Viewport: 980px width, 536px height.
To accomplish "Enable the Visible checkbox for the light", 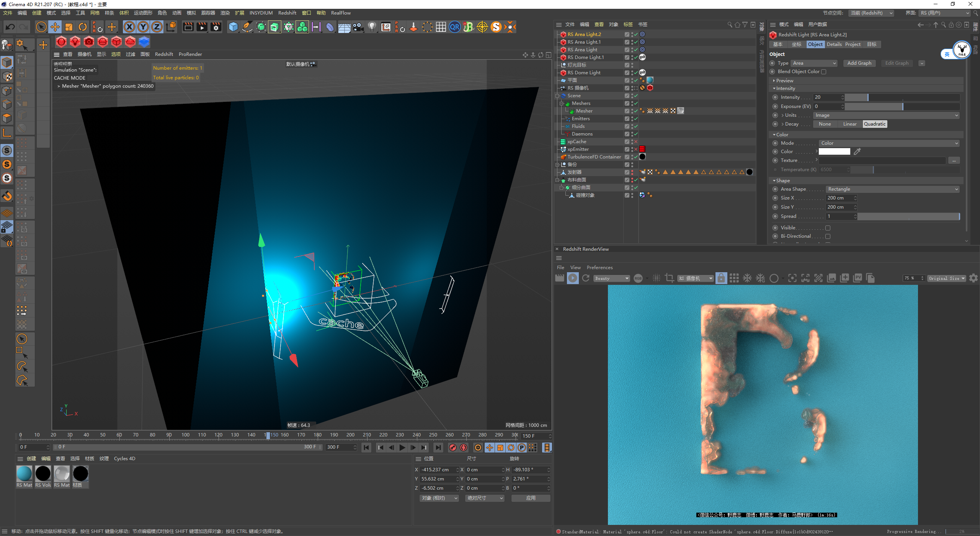I will coord(828,228).
